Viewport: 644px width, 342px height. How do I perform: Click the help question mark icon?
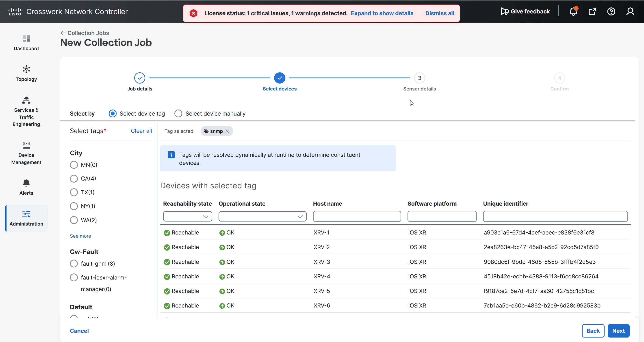tap(611, 11)
